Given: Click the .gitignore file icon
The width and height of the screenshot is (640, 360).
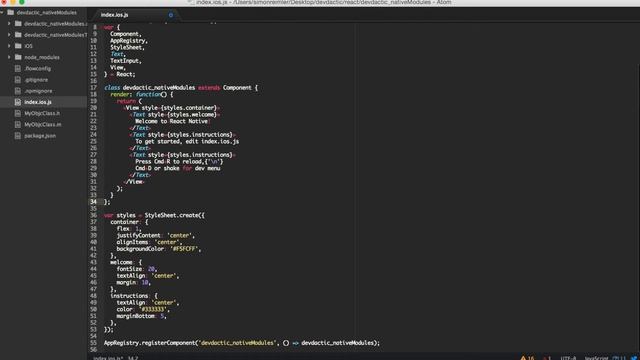Looking at the screenshot, I should (18, 80).
